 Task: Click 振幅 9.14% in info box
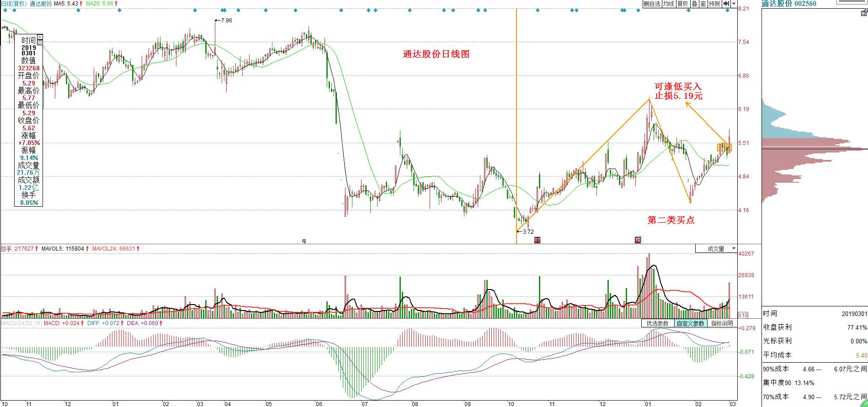point(28,154)
